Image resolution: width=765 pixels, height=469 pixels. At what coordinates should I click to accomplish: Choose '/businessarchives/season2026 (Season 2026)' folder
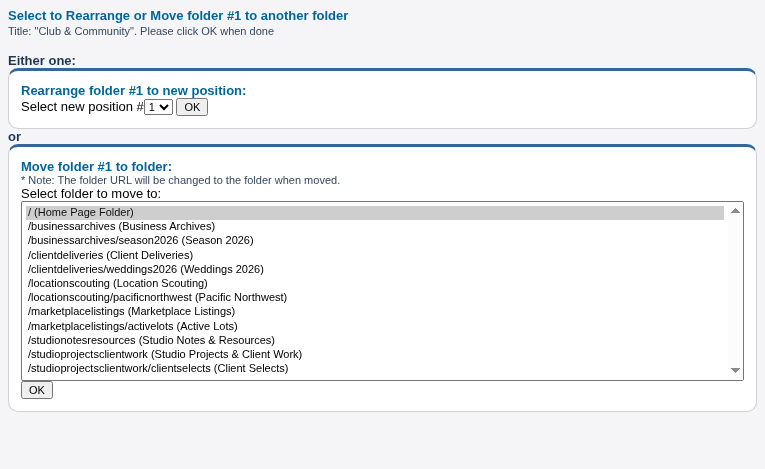pyautogui.click(x=375, y=241)
